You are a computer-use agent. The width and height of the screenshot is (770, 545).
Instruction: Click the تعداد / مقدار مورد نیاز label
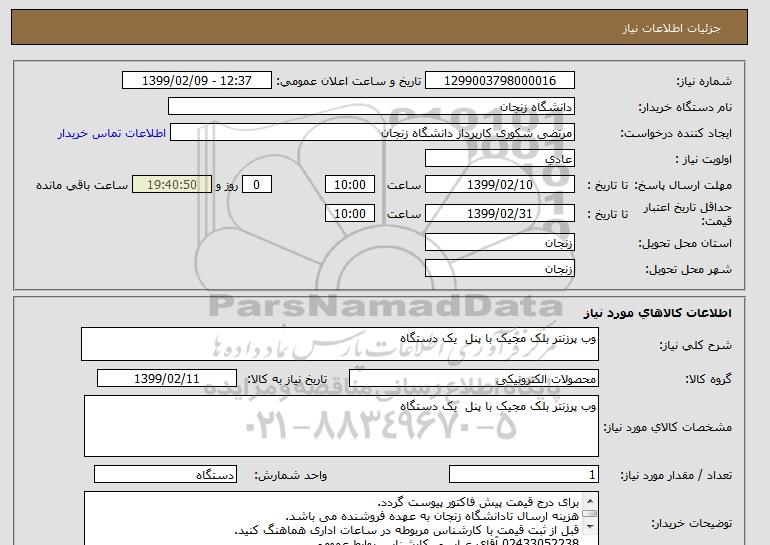(676, 475)
